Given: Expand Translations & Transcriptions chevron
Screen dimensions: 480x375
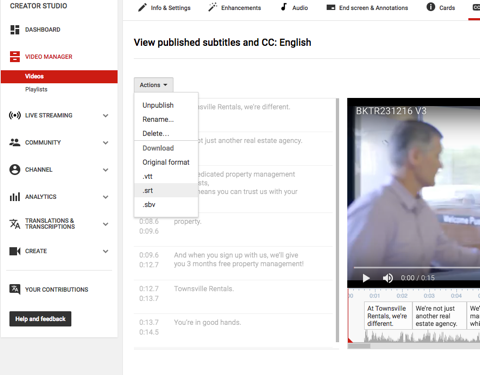Looking at the screenshot, I should 106,224.
